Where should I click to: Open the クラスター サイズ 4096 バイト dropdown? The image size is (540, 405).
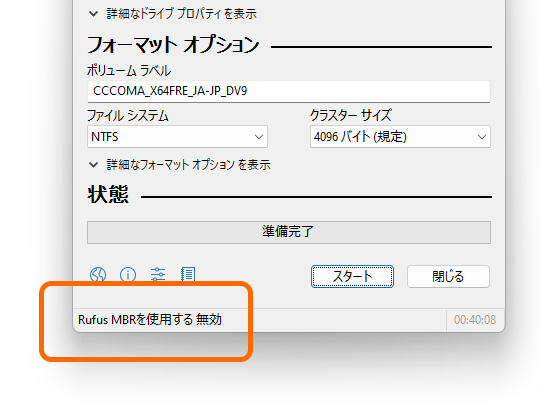coord(400,137)
